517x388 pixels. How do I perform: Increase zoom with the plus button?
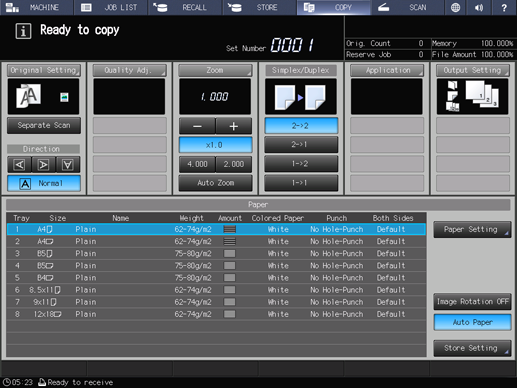click(x=234, y=126)
